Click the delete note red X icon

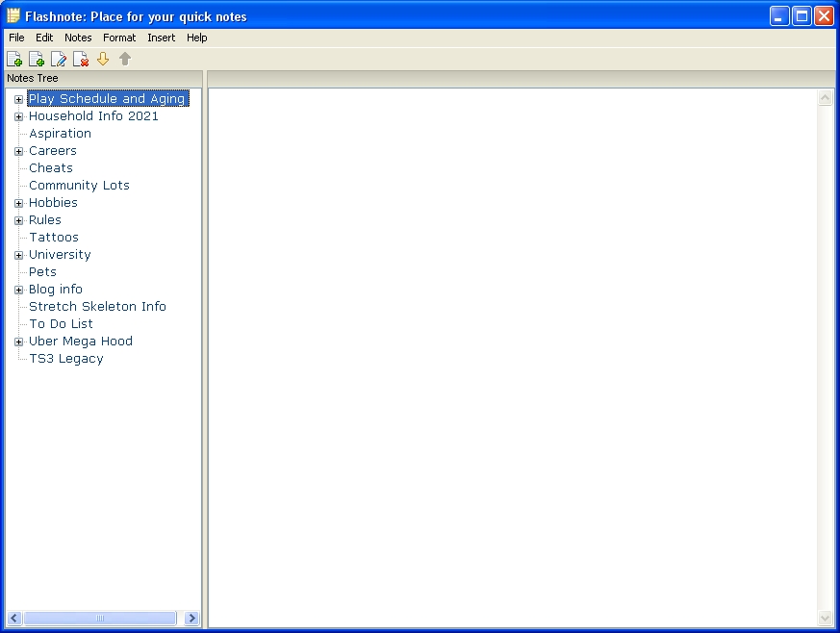[x=81, y=59]
